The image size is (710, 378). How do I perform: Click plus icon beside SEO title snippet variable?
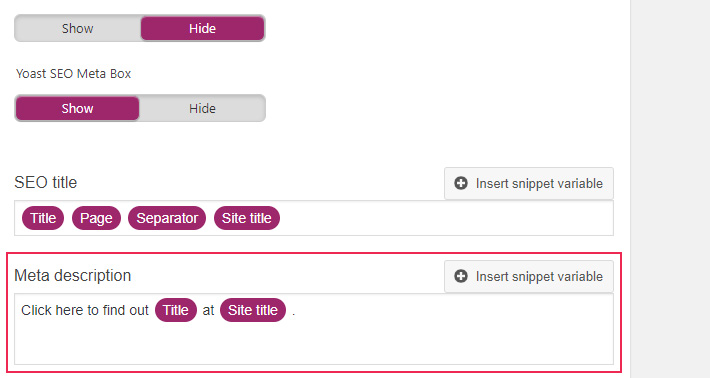pyautogui.click(x=461, y=183)
